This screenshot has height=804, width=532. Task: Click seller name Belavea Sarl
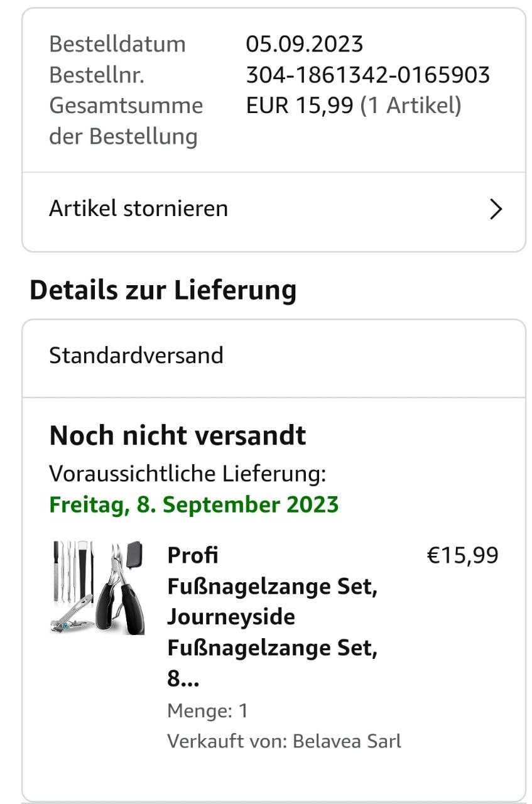point(347,741)
